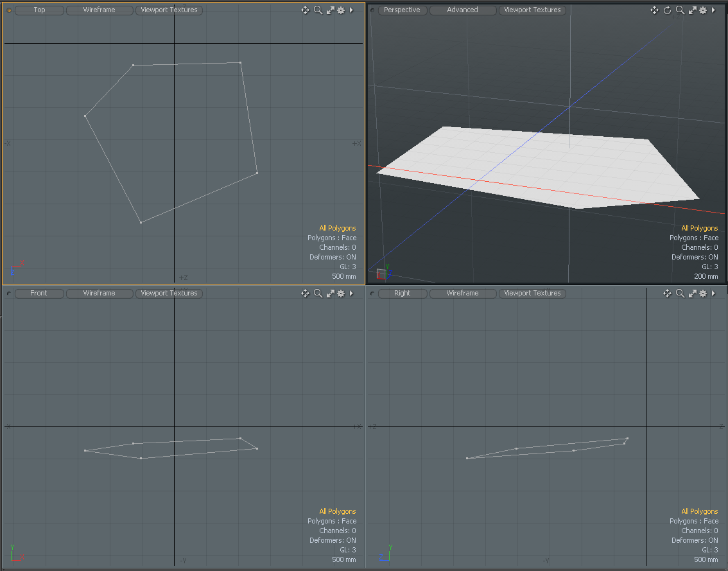
Task: Click Viewport Textures in the Top viewport
Action: [x=169, y=10]
